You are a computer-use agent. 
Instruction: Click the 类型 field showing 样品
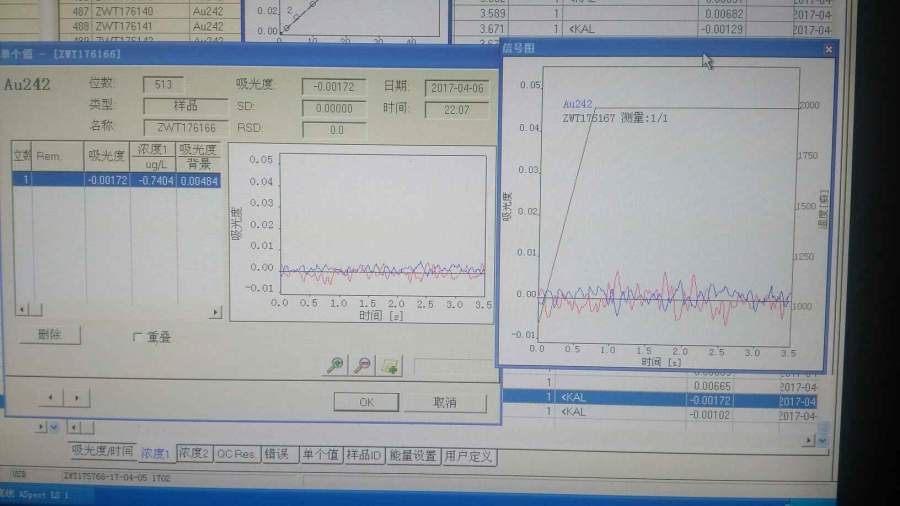coord(185,106)
